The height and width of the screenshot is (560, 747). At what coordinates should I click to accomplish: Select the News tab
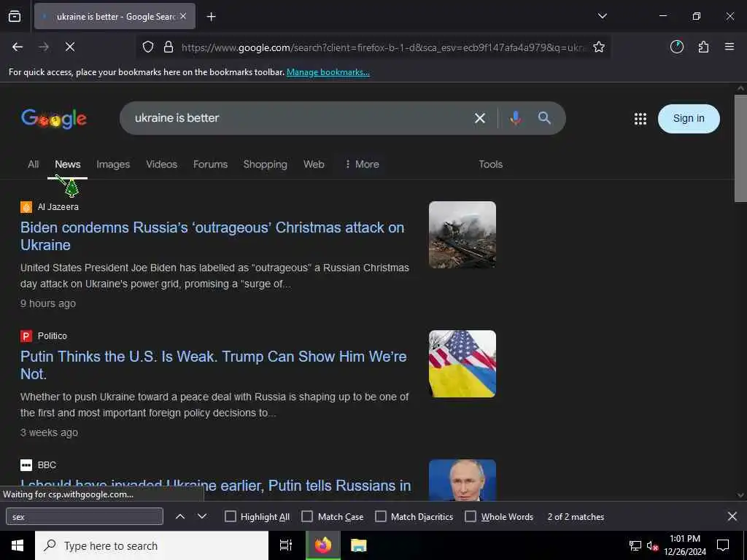coord(68,164)
